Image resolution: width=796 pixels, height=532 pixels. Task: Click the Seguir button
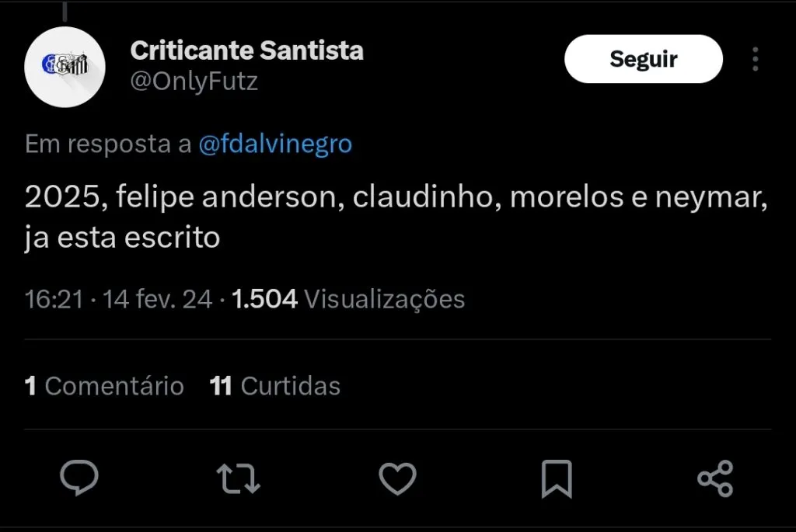point(643,59)
